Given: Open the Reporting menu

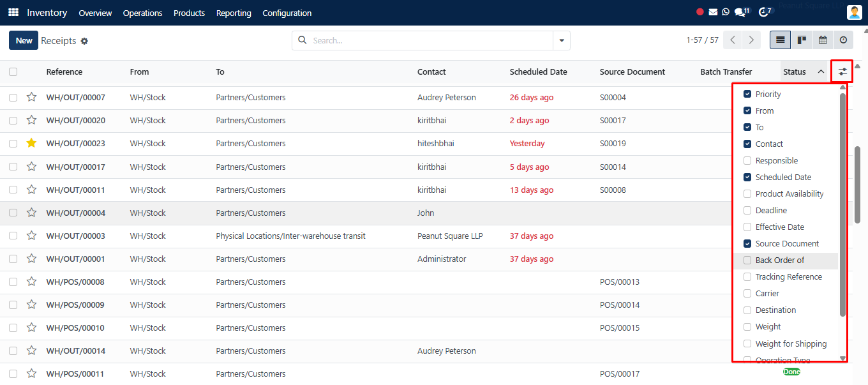Looking at the screenshot, I should [234, 13].
